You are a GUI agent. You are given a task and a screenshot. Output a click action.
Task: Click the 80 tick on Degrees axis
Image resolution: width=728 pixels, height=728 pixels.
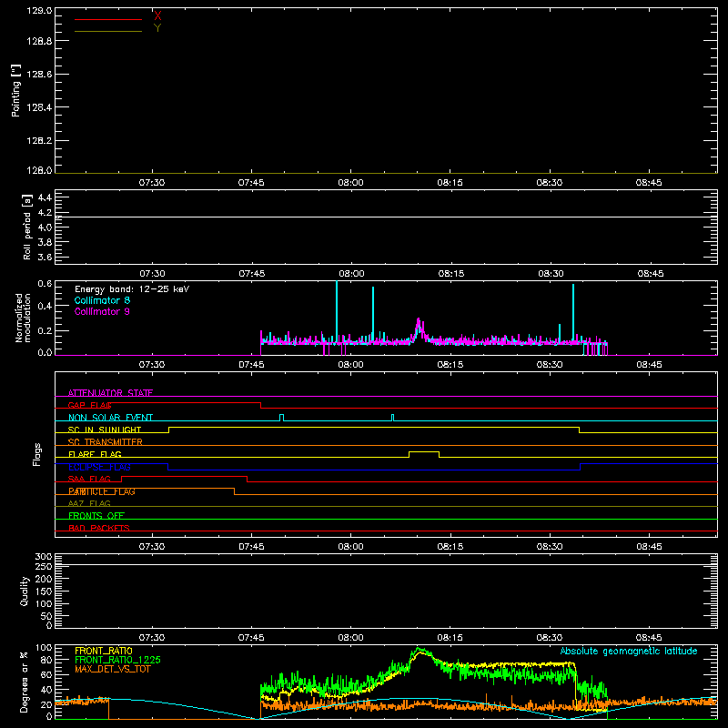(47, 660)
